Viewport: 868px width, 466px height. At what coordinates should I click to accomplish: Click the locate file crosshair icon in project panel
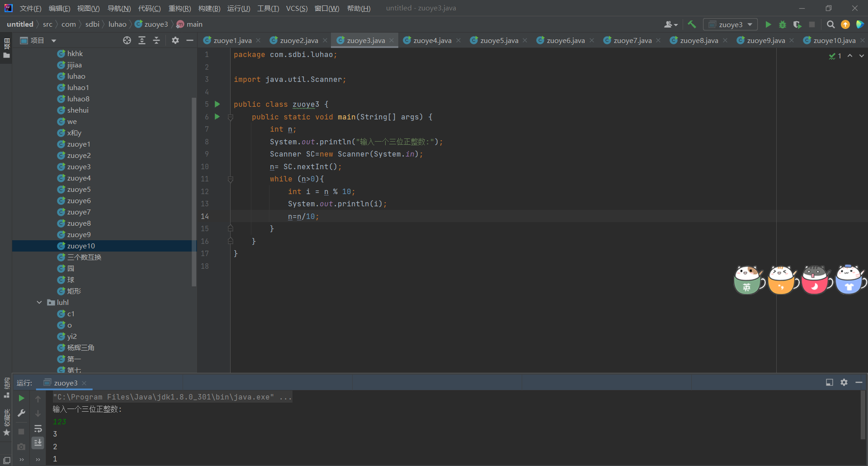127,40
